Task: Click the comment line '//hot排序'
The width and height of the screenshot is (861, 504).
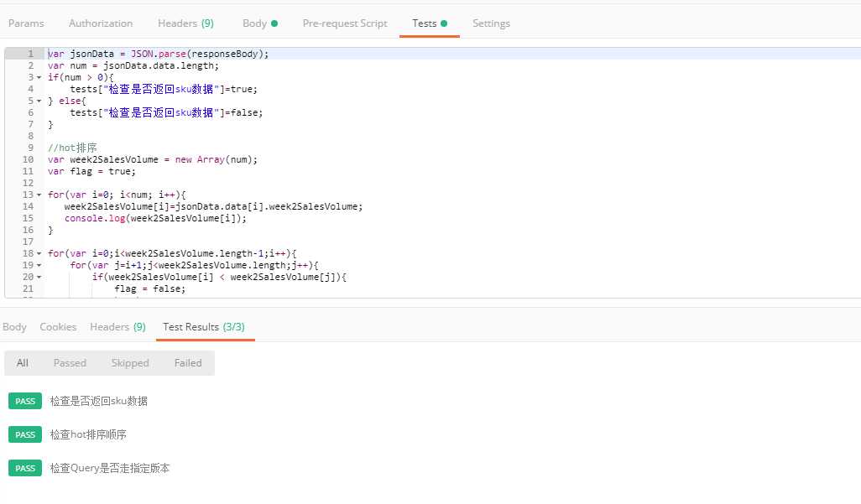Action: [x=72, y=148]
